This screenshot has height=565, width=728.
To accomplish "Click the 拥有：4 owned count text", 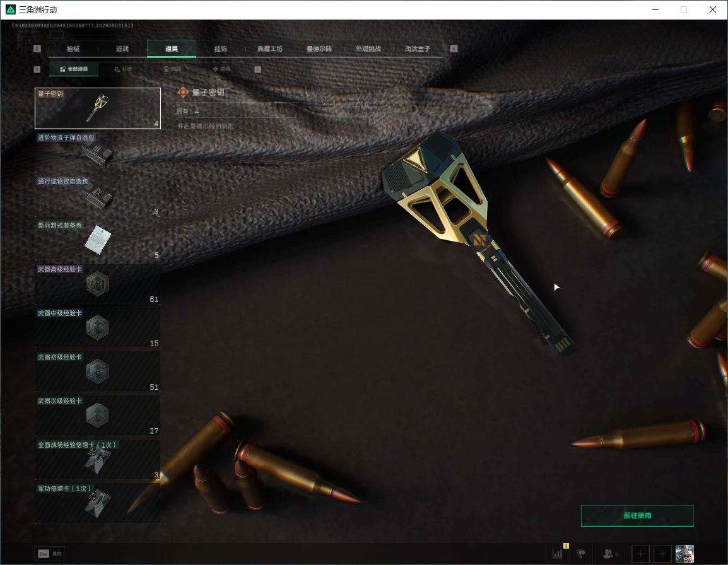I will pyautogui.click(x=187, y=112).
